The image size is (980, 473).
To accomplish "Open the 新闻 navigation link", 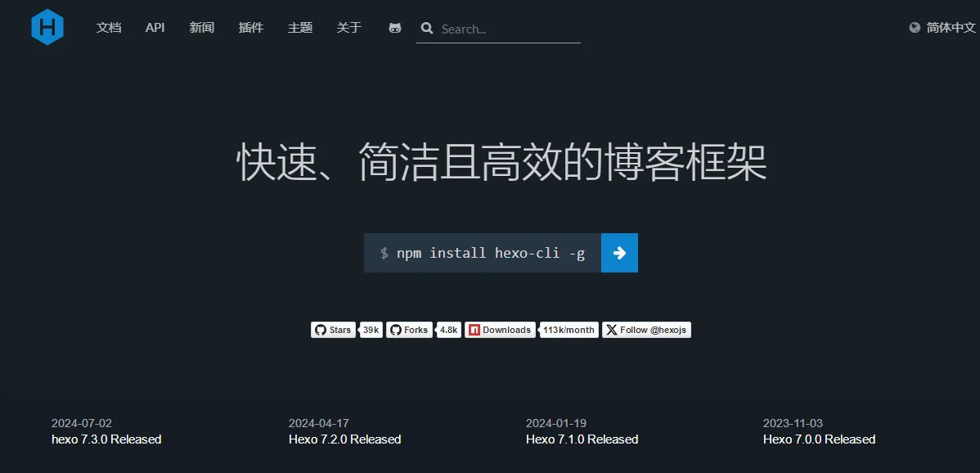I will (202, 28).
